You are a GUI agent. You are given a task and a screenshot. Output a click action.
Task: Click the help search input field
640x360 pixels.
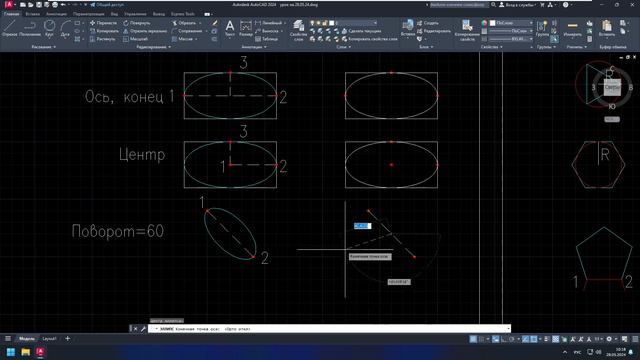pyautogui.click(x=458, y=5)
